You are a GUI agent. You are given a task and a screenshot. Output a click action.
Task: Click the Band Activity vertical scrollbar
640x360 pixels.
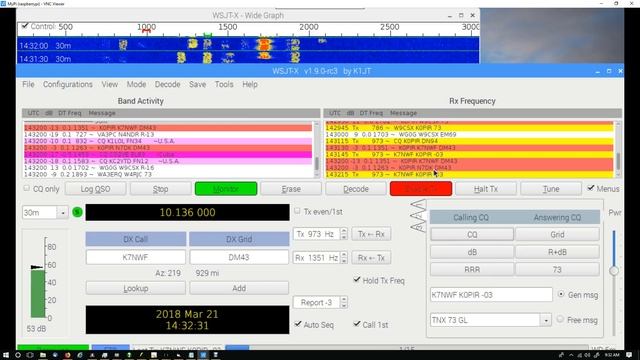(316, 150)
